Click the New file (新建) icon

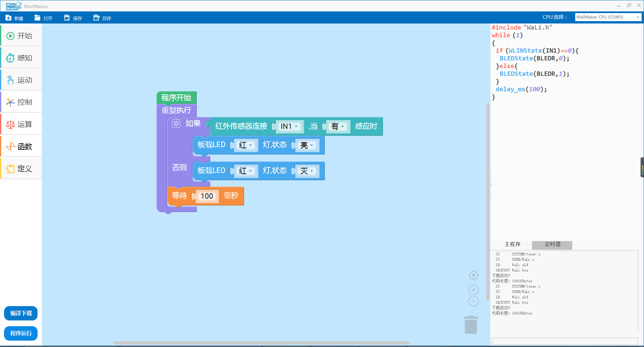click(9, 18)
